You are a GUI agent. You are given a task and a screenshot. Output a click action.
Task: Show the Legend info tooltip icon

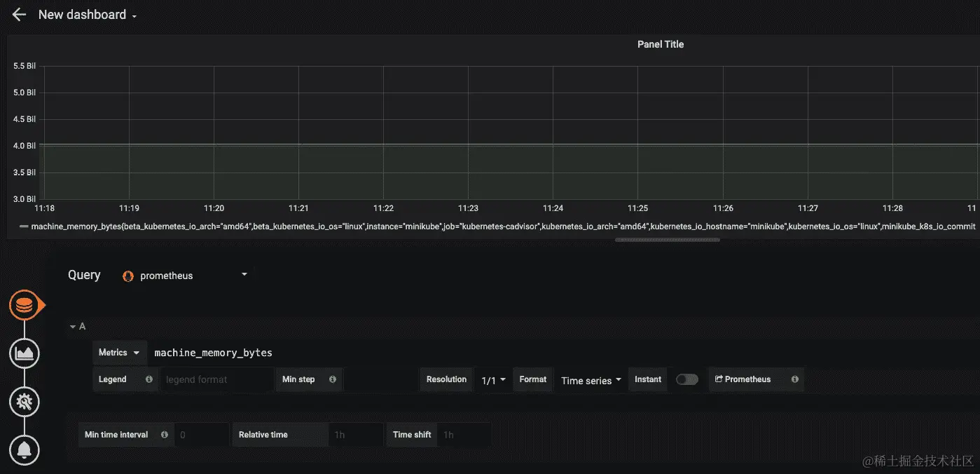(149, 379)
